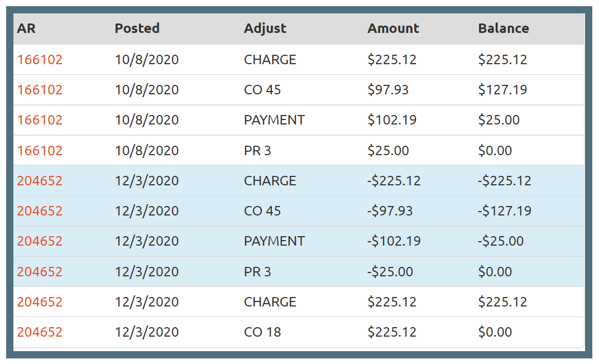
Task: Select the Balance column header
Action: pyautogui.click(x=503, y=28)
